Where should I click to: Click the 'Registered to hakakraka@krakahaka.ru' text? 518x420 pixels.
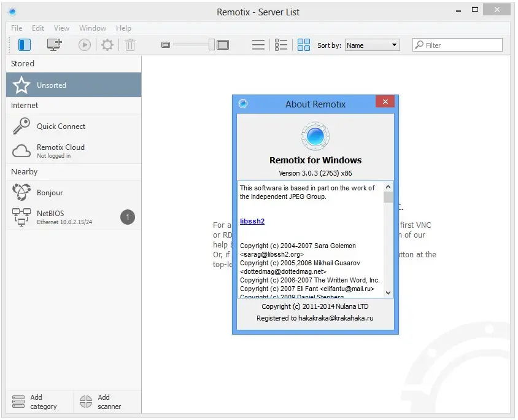click(315, 318)
